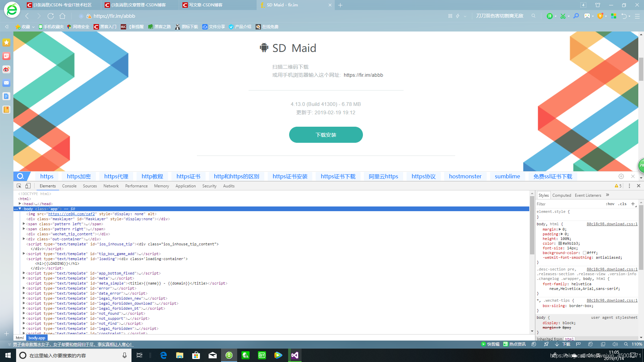The width and height of the screenshot is (644, 362).
Task: Expand the margin shorthand in body rule
Action: click(560, 229)
